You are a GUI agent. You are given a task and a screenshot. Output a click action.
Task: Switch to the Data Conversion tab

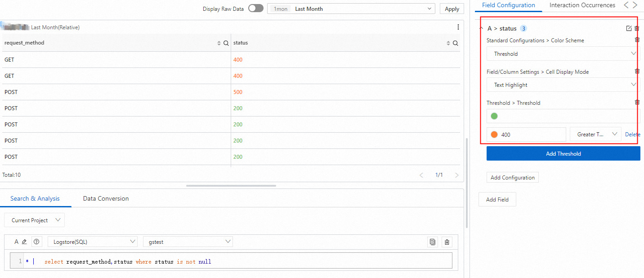106,198
